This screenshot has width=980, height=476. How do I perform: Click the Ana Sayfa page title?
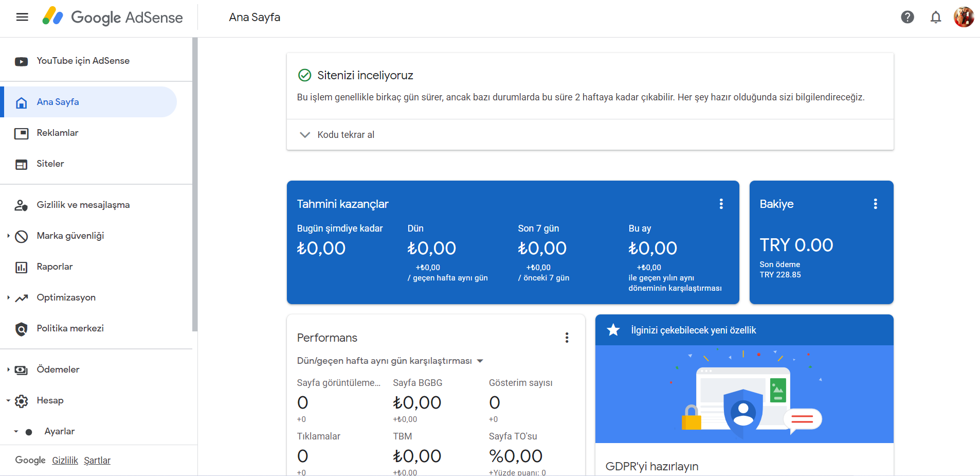(x=255, y=17)
